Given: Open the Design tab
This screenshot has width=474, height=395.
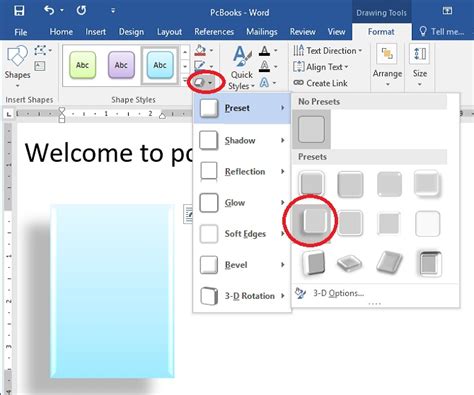Looking at the screenshot, I should click(131, 32).
